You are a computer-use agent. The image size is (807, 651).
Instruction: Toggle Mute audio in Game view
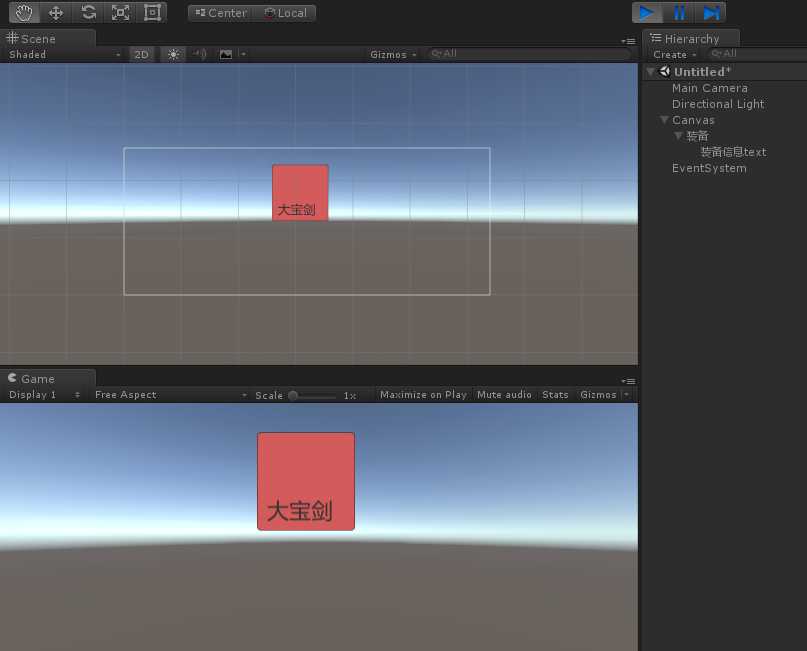[504, 395]
